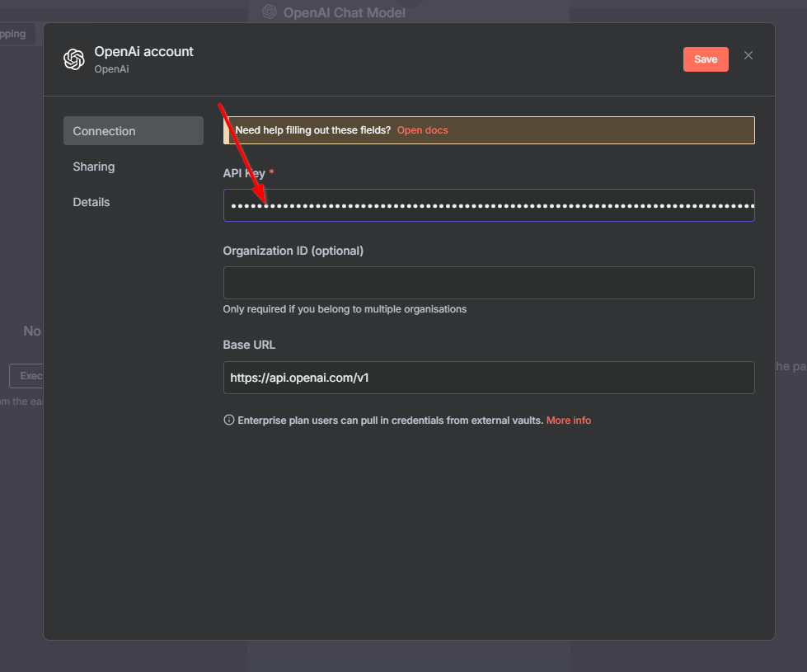Click the OpenAi account title text
This screenshot has width=807, height=672.
(x=143, y=51)
